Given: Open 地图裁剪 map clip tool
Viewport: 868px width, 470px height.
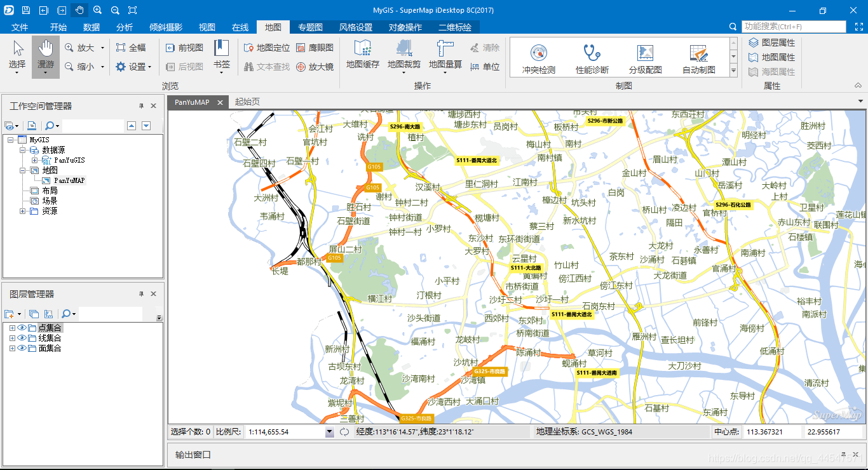Looking at the screenshot, I should coord(404,56).
